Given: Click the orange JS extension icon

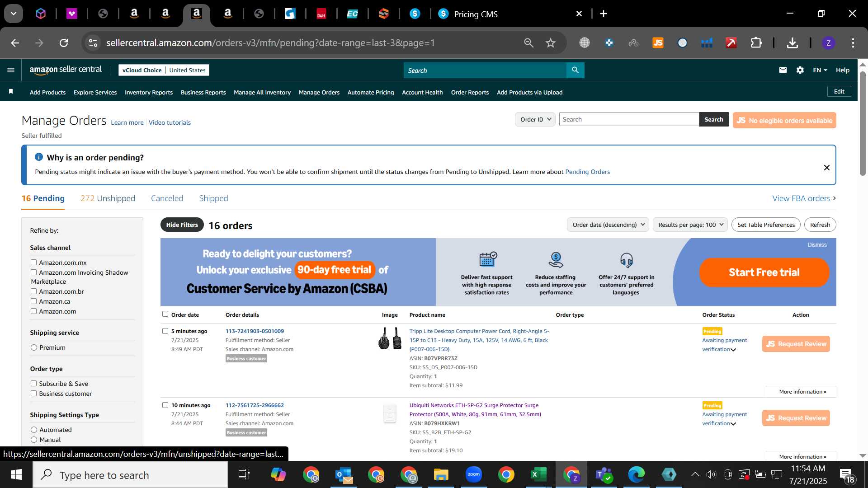Looking at the screenshot, I should [658, 43].
